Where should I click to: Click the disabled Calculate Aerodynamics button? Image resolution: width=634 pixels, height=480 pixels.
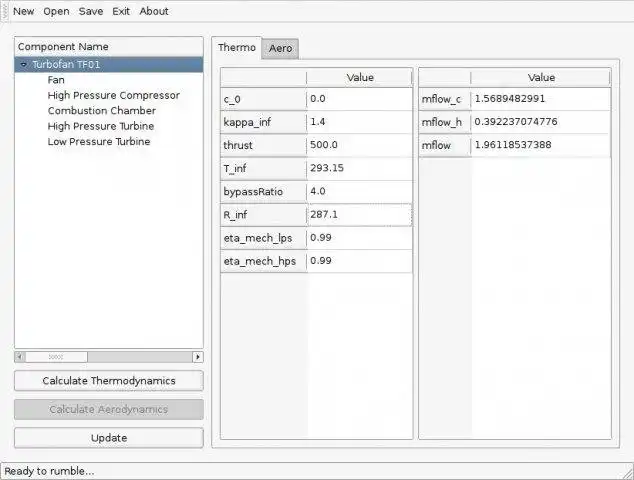[x=109, y=409]
